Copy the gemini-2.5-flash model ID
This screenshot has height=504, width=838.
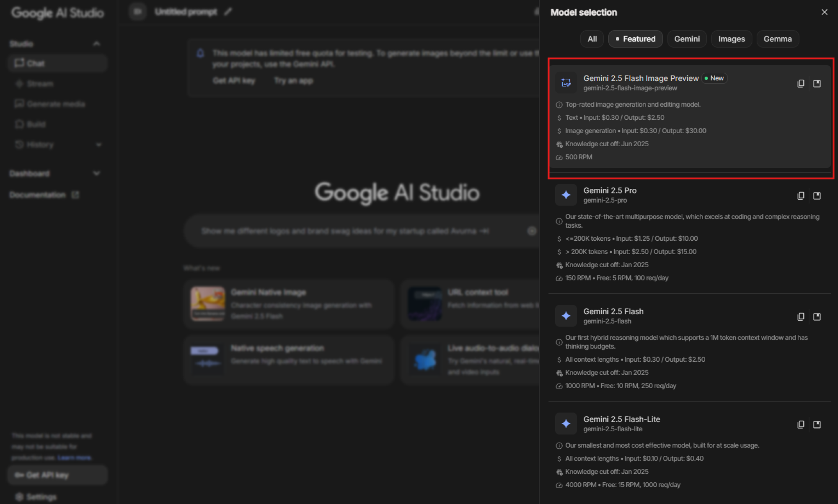(x=801, y=316)
